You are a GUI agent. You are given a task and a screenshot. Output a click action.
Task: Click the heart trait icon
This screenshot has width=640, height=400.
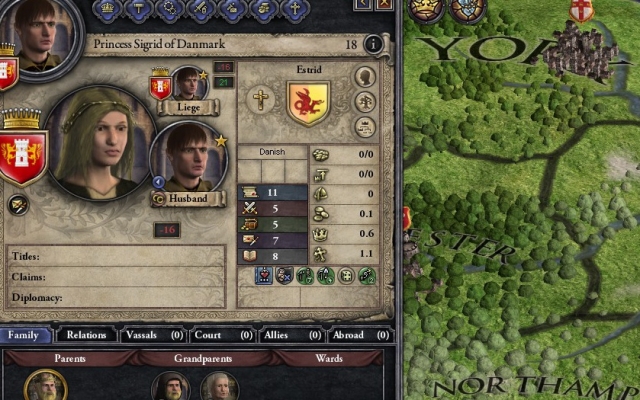pos(264,276)
